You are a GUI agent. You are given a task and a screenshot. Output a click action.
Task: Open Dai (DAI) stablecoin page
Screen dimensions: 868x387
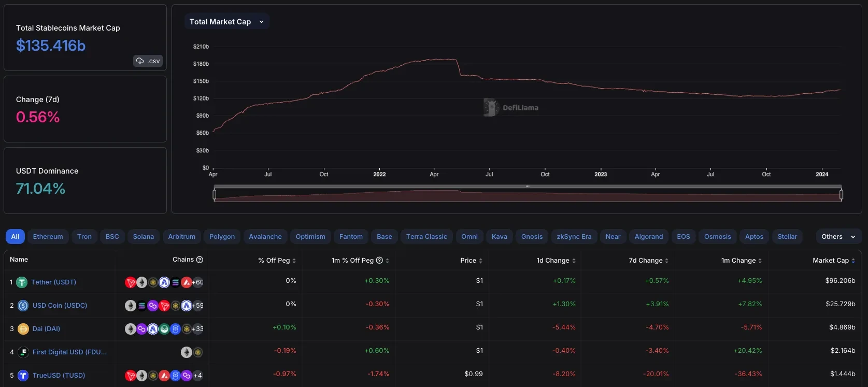[x=46, y=329]
